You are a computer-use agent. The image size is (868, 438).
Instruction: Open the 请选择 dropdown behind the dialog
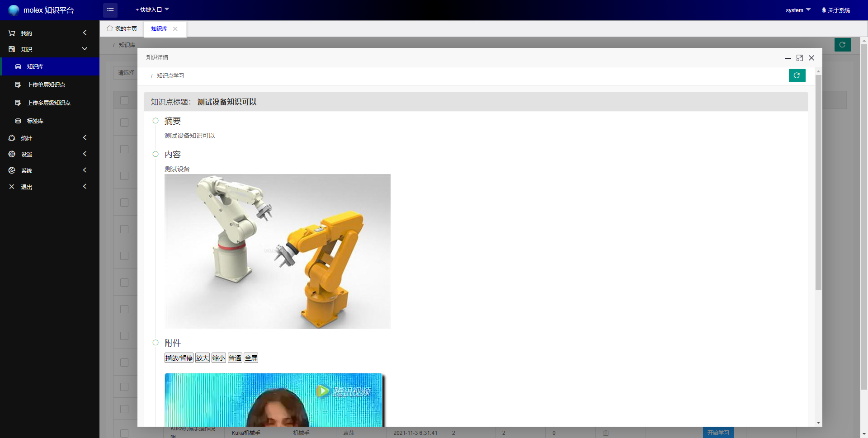[125, 73]
